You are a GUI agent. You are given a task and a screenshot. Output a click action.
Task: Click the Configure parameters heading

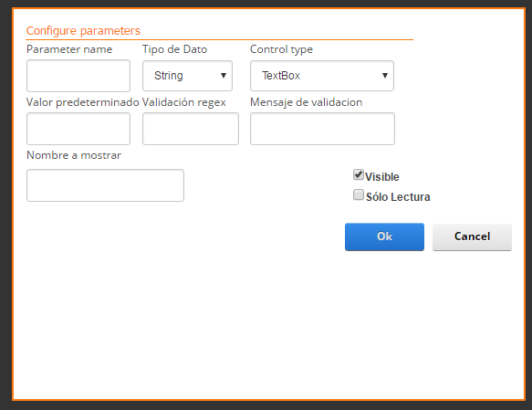[x=83, y=31]
